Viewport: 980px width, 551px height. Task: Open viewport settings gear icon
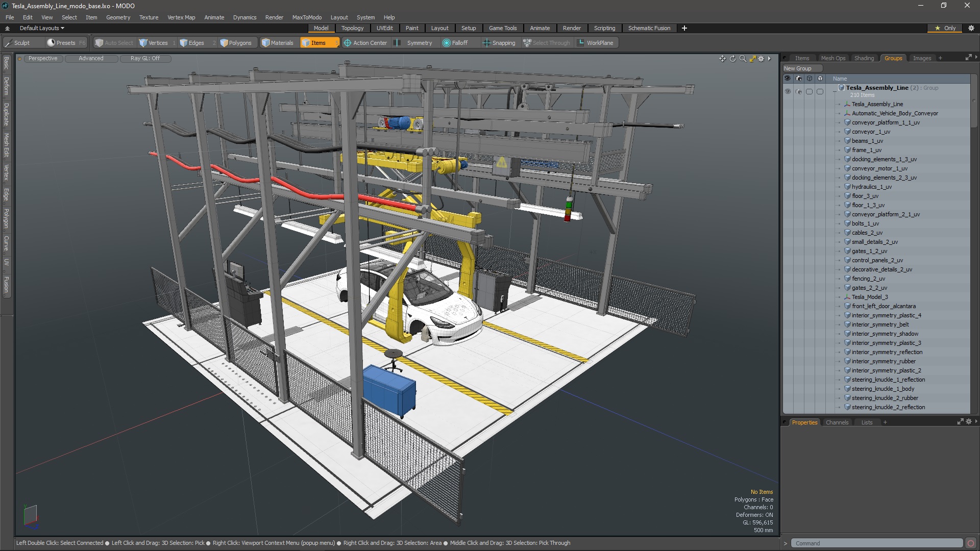[761, 59]
